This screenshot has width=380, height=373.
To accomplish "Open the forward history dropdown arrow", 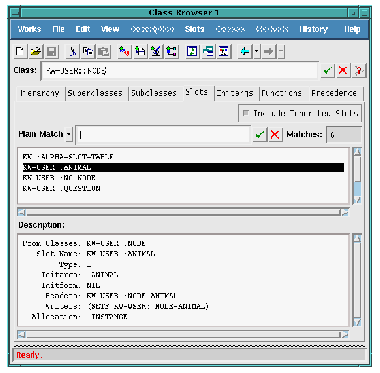I will 281,51.
